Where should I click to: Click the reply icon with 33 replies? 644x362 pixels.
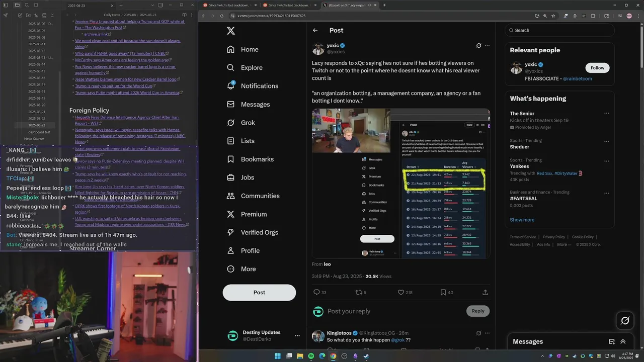[319, 292]
